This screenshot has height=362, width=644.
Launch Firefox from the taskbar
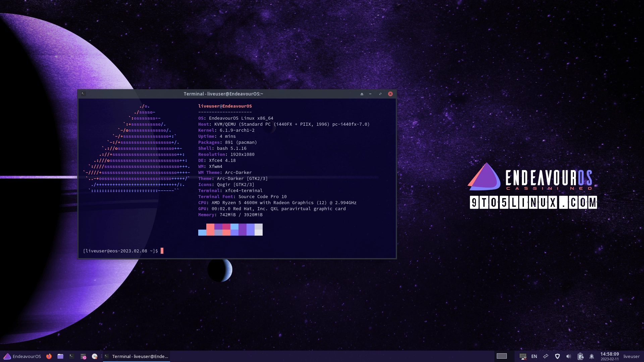(49, 356)
